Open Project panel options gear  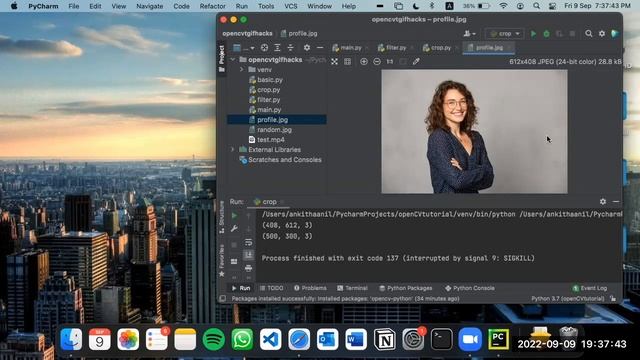[x=307, y=48]
